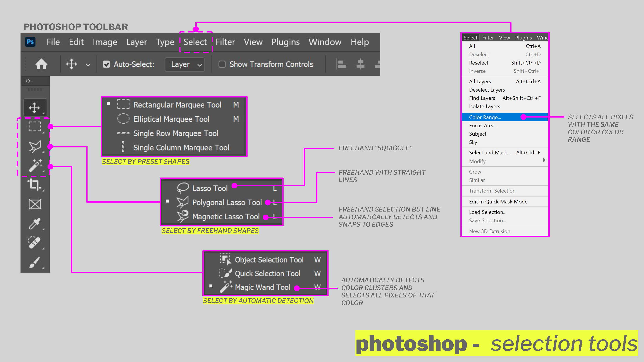Screen dimensions: 644x362
Task: Select the Frame tool
Action: [x=35, y=204]
